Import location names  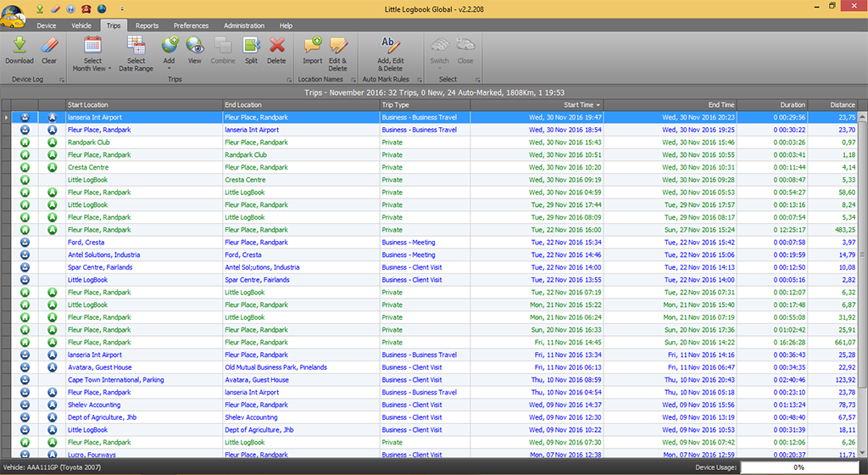click(x=312, y=47)
